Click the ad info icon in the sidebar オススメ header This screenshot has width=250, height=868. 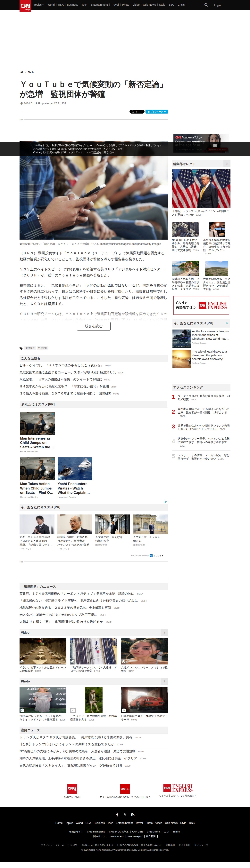tap(227, 323)
